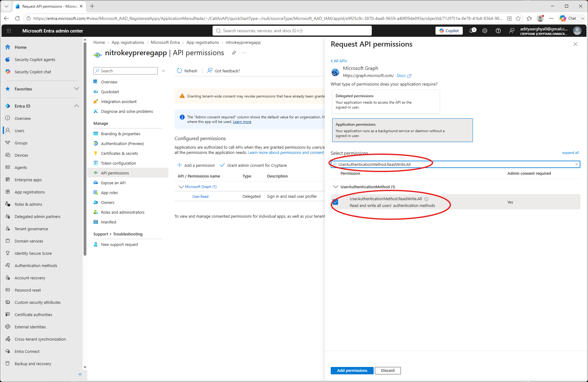Open Authentication methods
Viewport: 588px width, 382px height.
click(36, 265)
